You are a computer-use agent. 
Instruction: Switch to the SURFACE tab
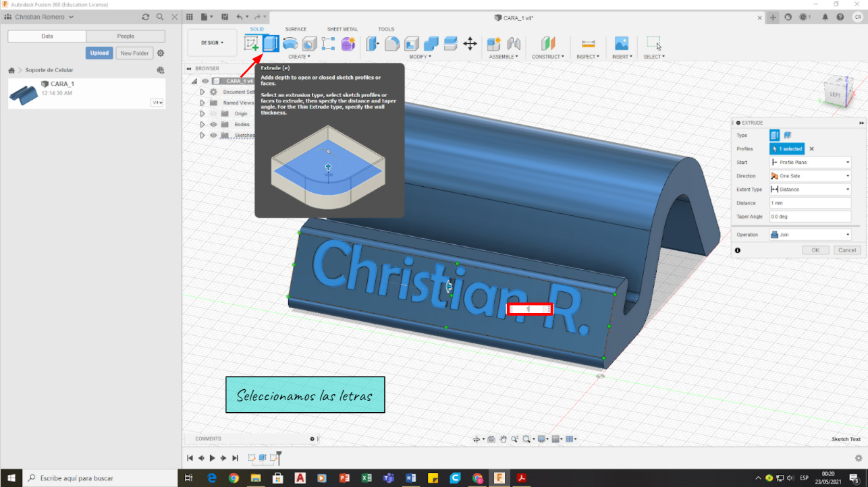pos(296,29)
